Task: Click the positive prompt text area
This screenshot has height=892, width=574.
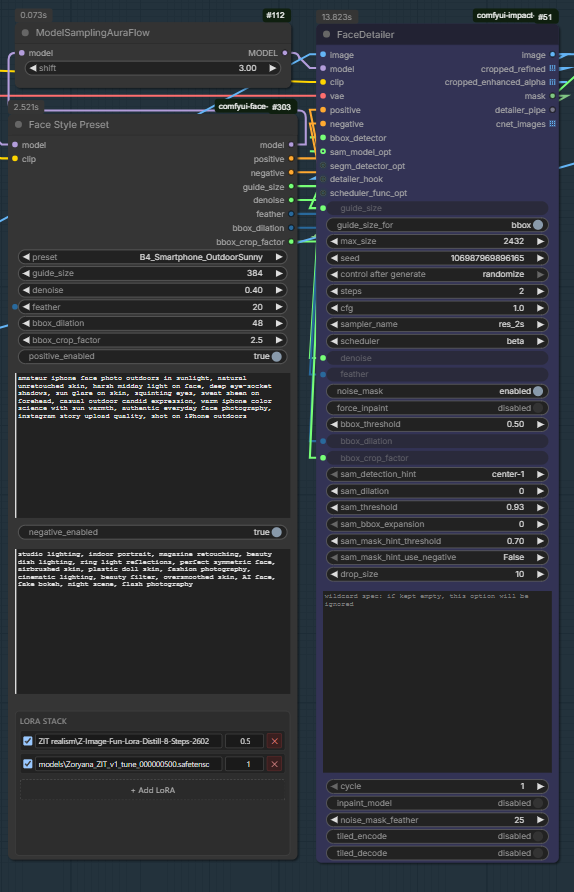Action: pyautogui.click(x=152, y=445)
